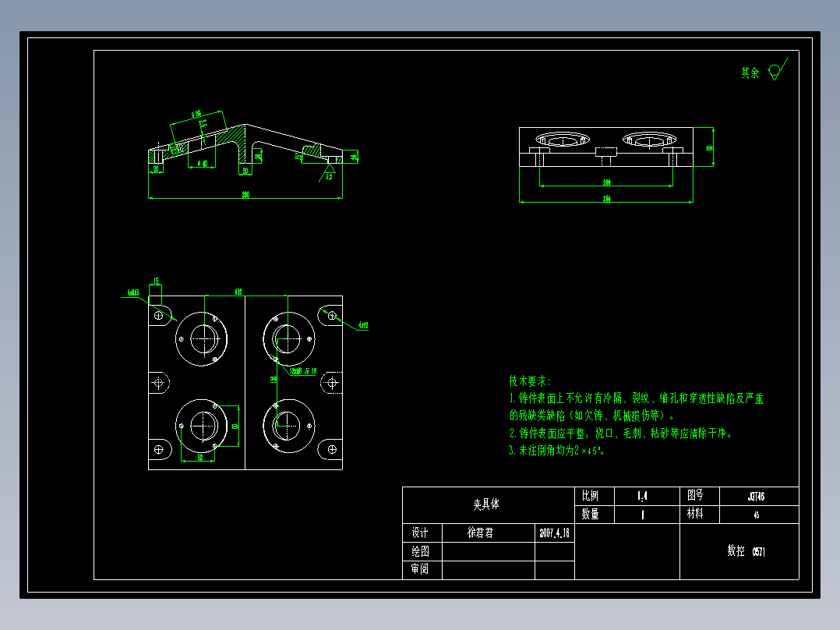Select the designer name '徐君君'
The width and height of the screenshot is (840, 630).
[x=480, y=533]
